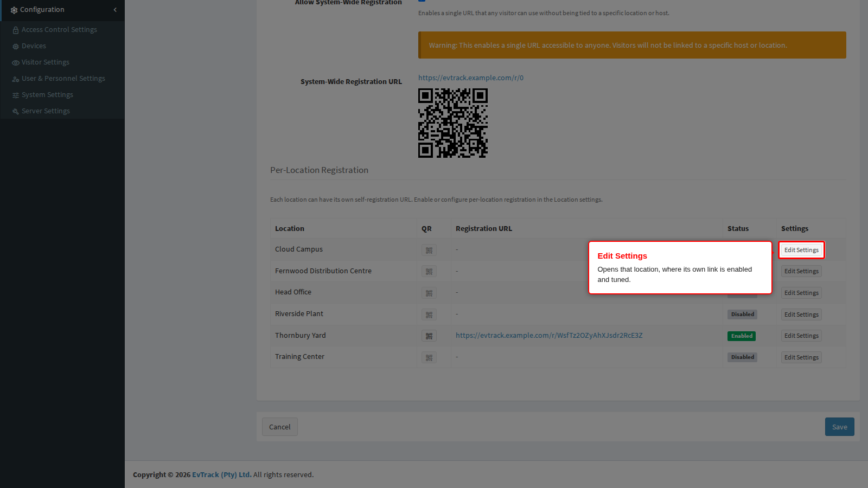Screen dimensions: 868x488
Task: Click the Registration URL column header
Action: (484, 229)
